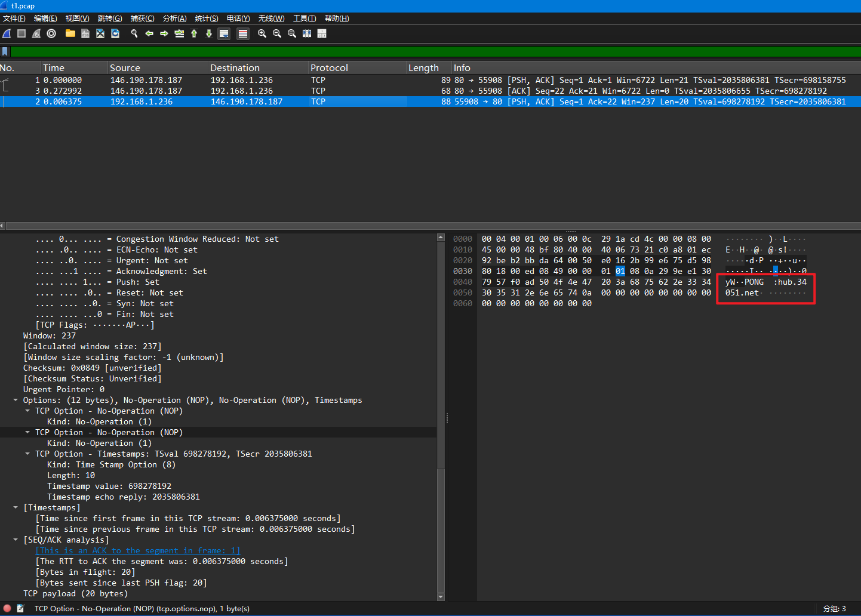Viewport: 861px width, 616px height.
Task: Start capture with the shark fin icon
Action: point(7,33)
